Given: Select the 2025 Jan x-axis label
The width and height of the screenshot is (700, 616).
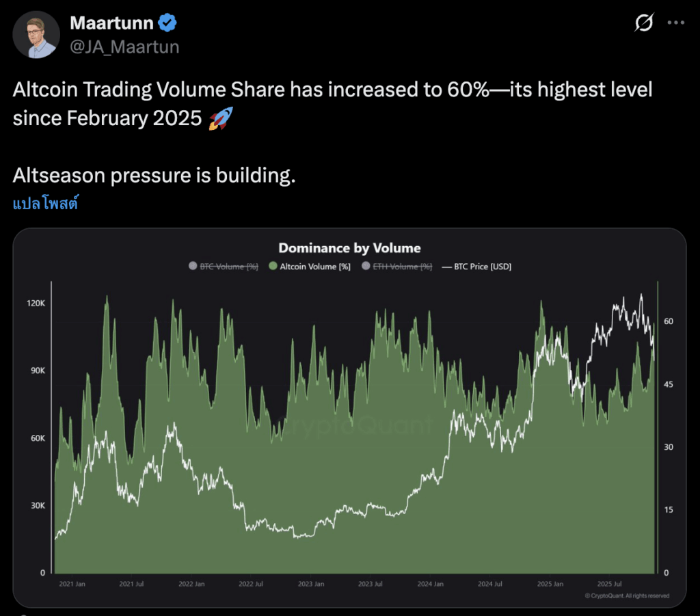Looking at the screenshot, I should click(550, 585).
